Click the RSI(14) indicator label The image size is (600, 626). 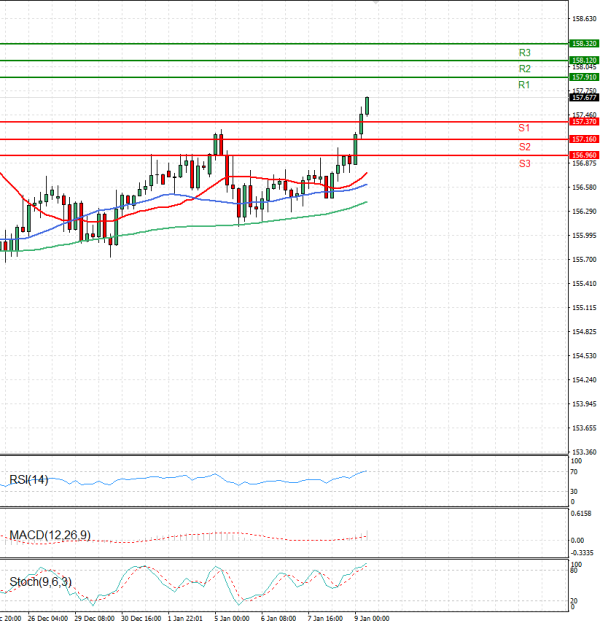tap(28, 480)
